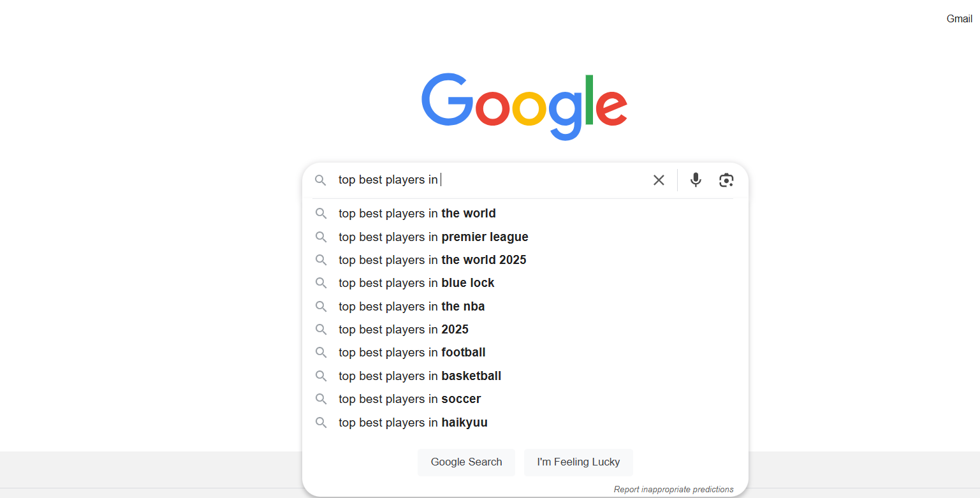Click the magnifying glass beside 'the world' suggestion
The width and height of the screenshot is (980, 498).
[321, 213]
